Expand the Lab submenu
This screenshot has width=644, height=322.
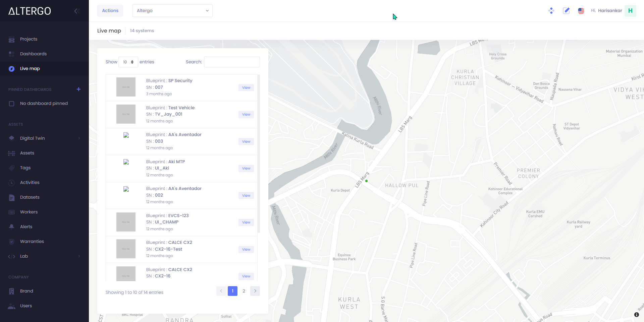click(x=79, y=256)
